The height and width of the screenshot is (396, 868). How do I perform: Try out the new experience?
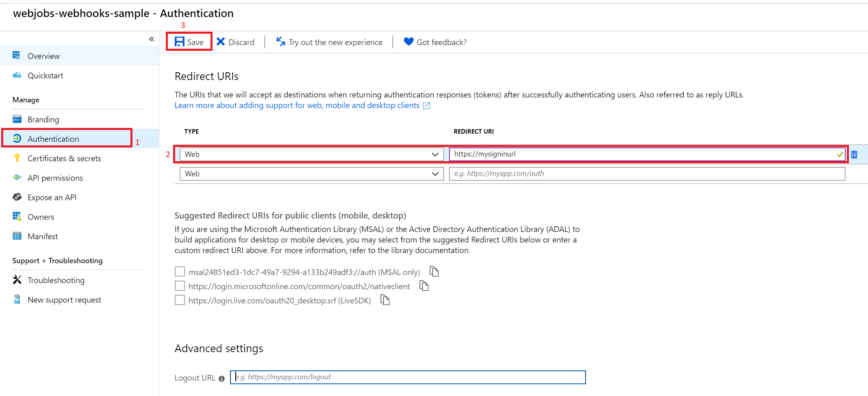[x=329, y=42]
